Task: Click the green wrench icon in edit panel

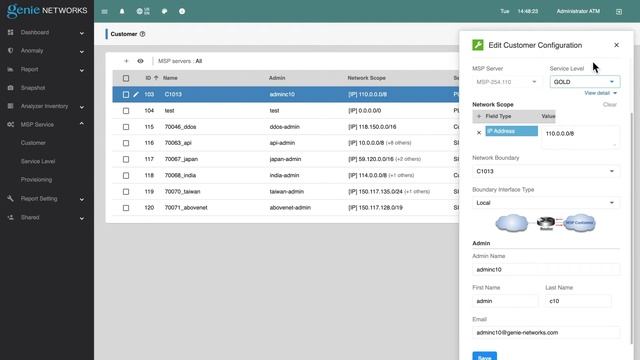Action: coord(478,45)
